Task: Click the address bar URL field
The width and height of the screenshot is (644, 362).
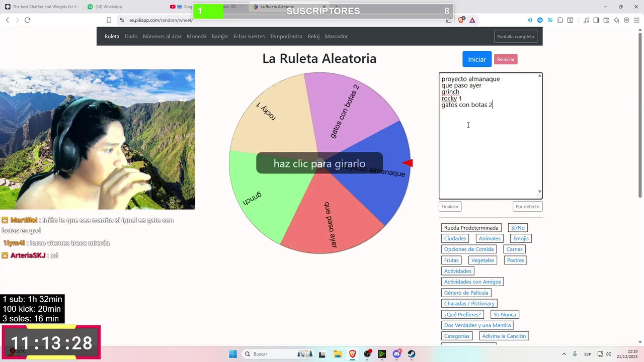Action: 284,20
